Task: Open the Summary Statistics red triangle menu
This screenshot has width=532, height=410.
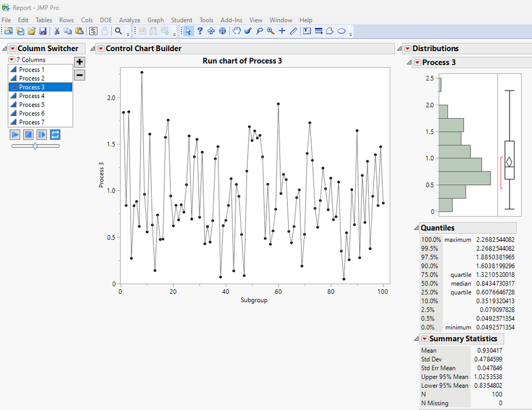Action: click(x=424, y=339)
